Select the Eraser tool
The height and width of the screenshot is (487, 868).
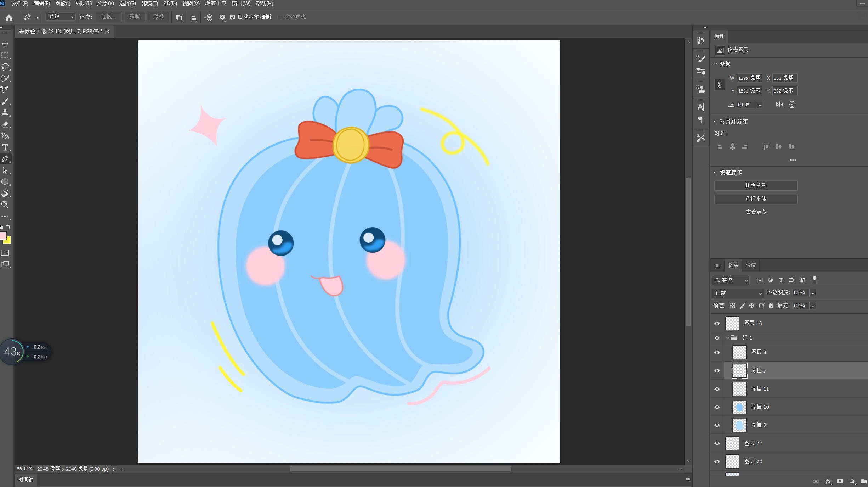tap(5, 124)
